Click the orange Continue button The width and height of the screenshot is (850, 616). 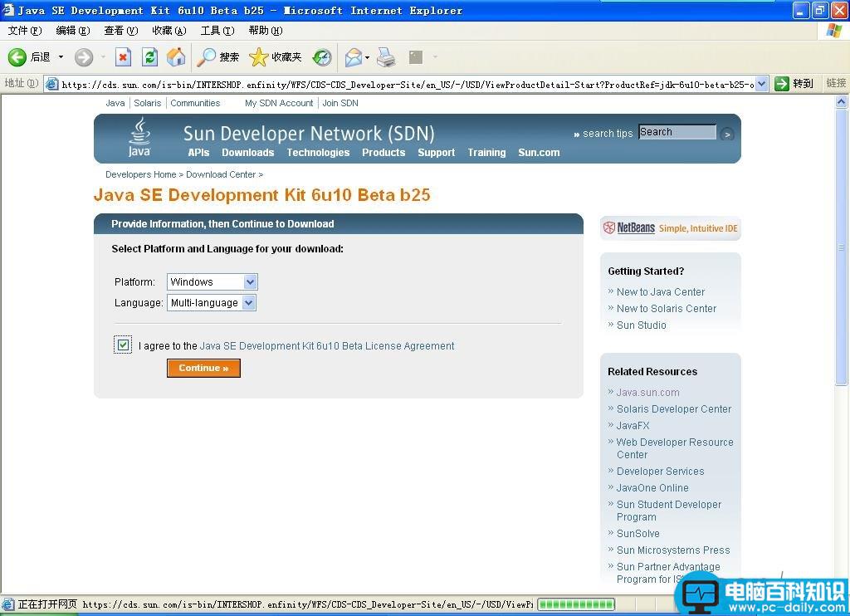(203, 369)
